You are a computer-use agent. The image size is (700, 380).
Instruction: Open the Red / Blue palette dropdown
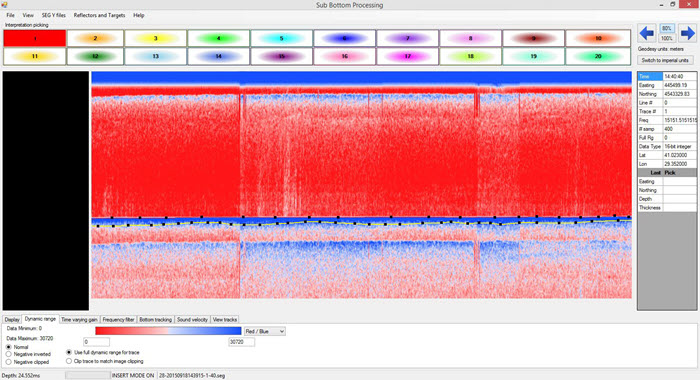click(265, 331)
